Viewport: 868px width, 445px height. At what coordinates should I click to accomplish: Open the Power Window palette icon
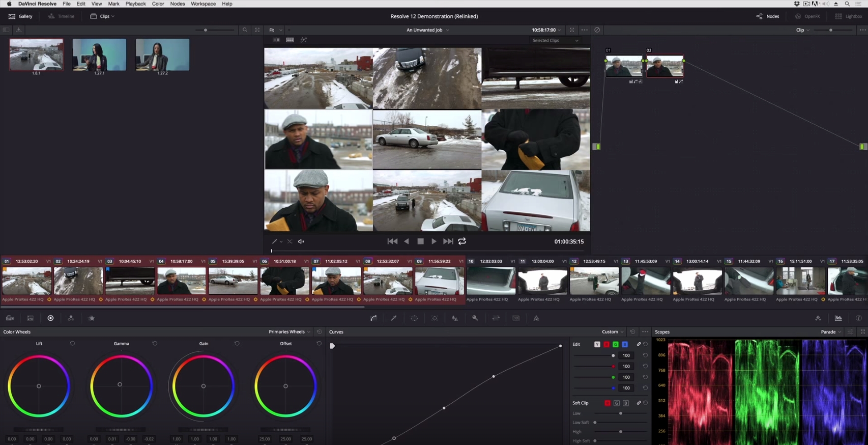(414, 318)
